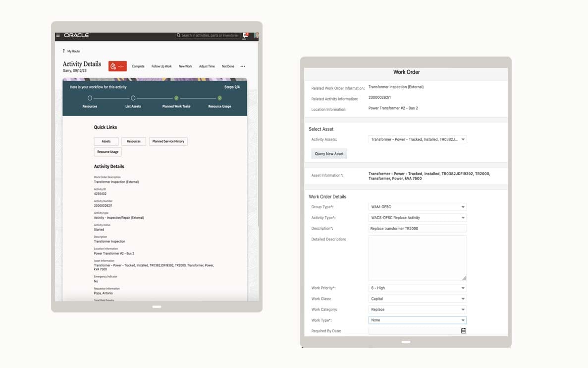This screenshot has height=368, width=588.
Task: Expand the Activity Assets dropdown
Action: [x=463, y=140]
